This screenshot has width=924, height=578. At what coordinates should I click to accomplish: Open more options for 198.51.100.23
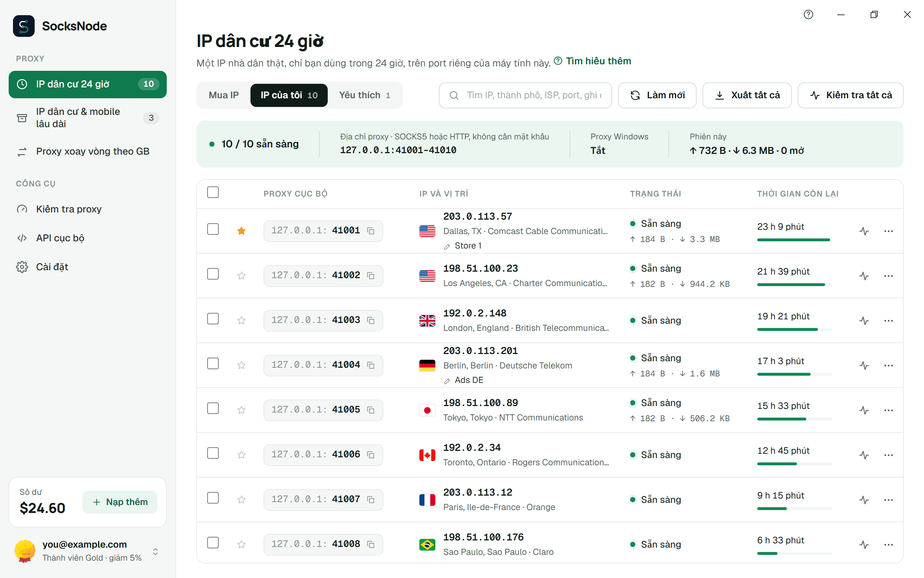[x=889, y=276]
